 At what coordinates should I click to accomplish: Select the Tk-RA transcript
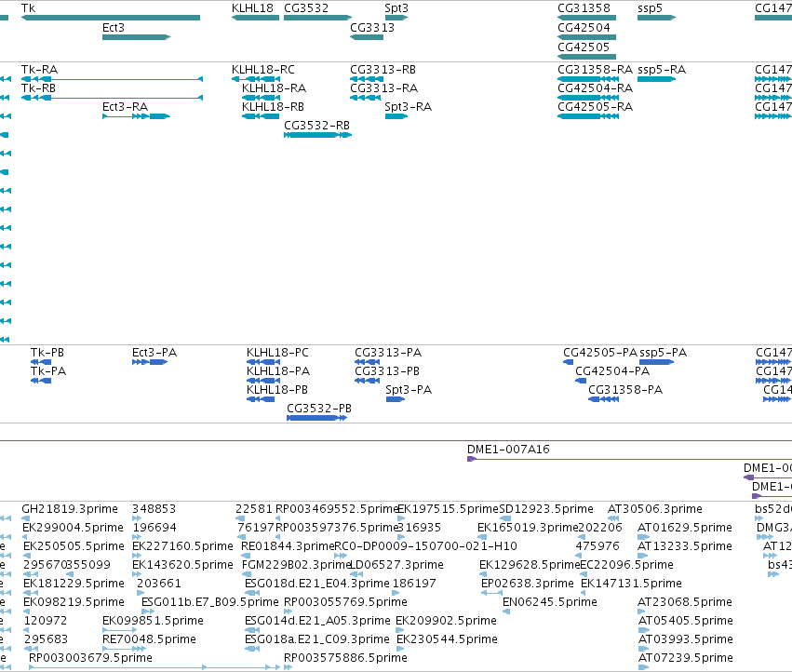pyautogui.click(x=112, y=79)
